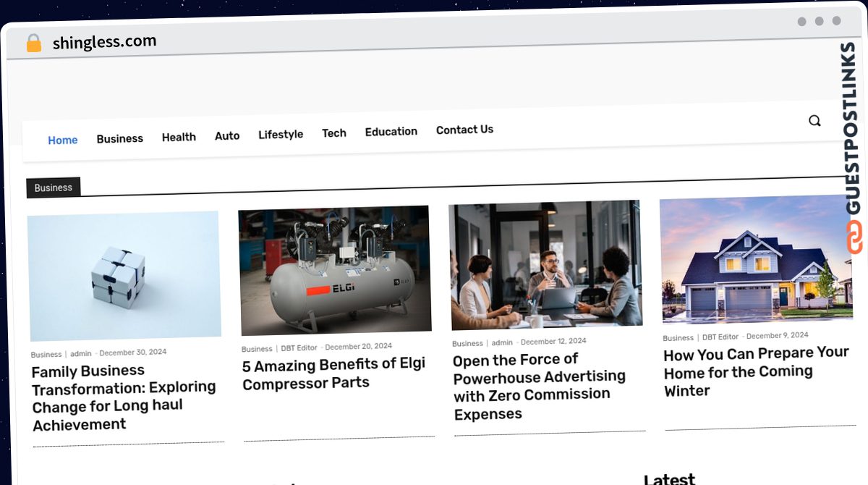Click the black Business section label
This screenshot has width=868, height=485.
[54, 187]
